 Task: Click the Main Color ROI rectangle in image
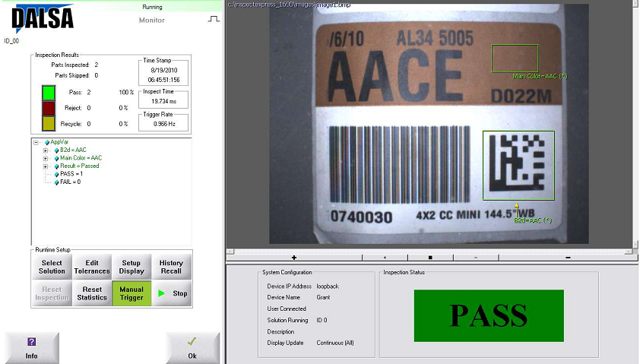pos(515,59)
